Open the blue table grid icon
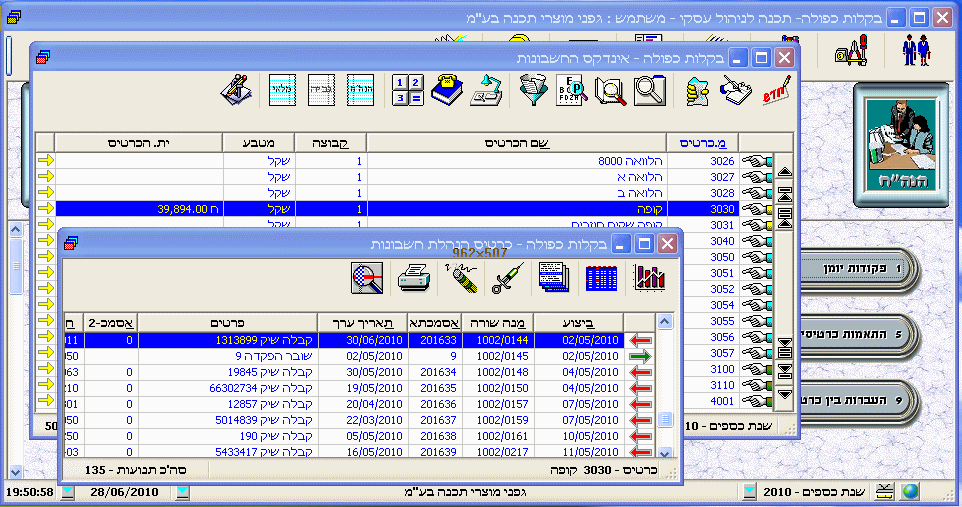Screen dimensions: 962x507 (601, 277)
